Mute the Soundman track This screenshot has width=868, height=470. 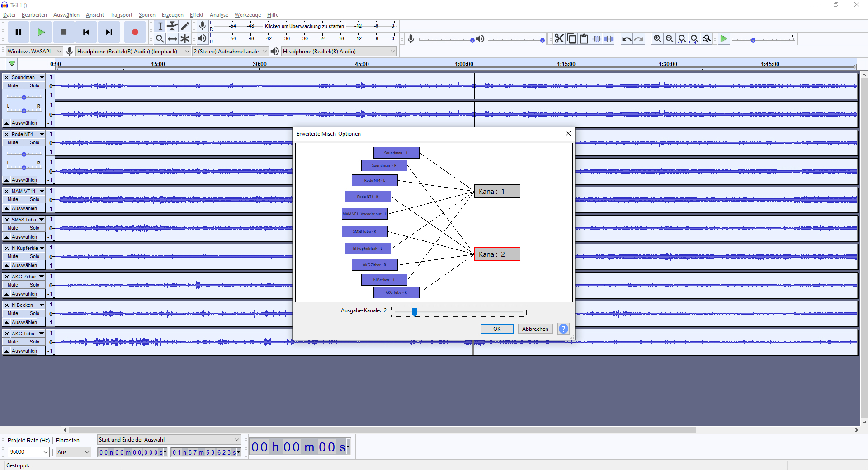[13, 85]
